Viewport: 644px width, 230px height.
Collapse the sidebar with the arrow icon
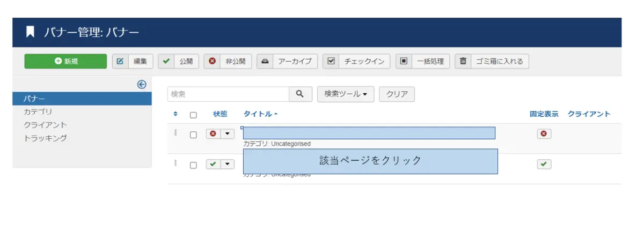[142, 84]
